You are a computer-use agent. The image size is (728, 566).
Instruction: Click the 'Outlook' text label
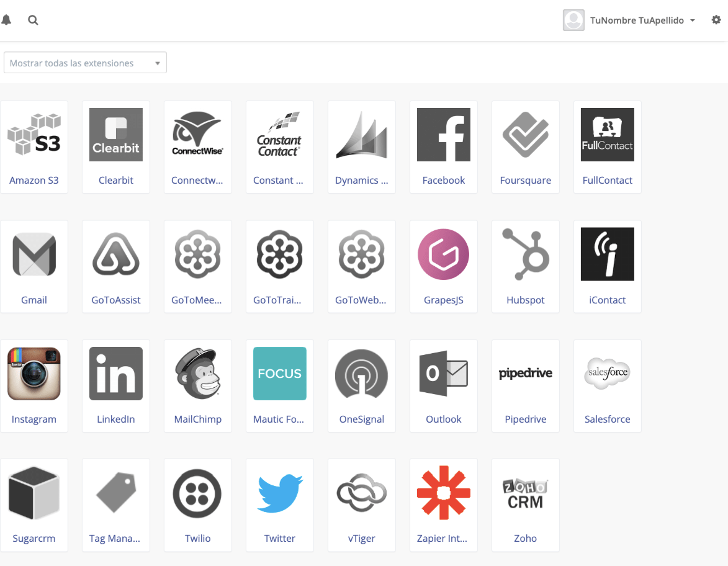pos(443,420)
